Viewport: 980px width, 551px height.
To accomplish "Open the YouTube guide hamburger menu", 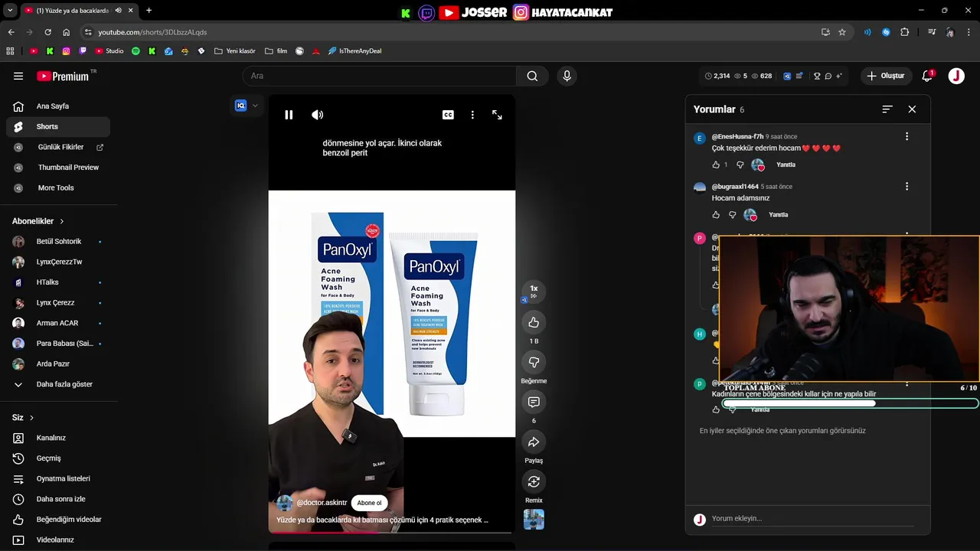I will pos(18,76).
